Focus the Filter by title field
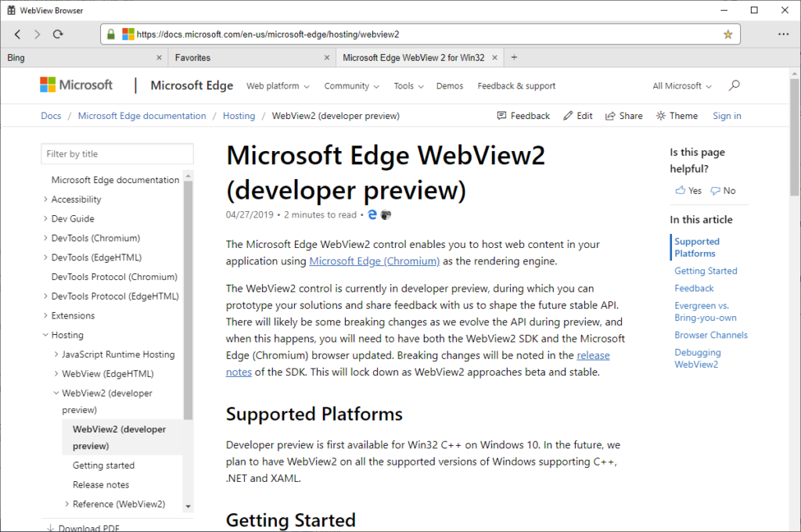 point(117,154)
